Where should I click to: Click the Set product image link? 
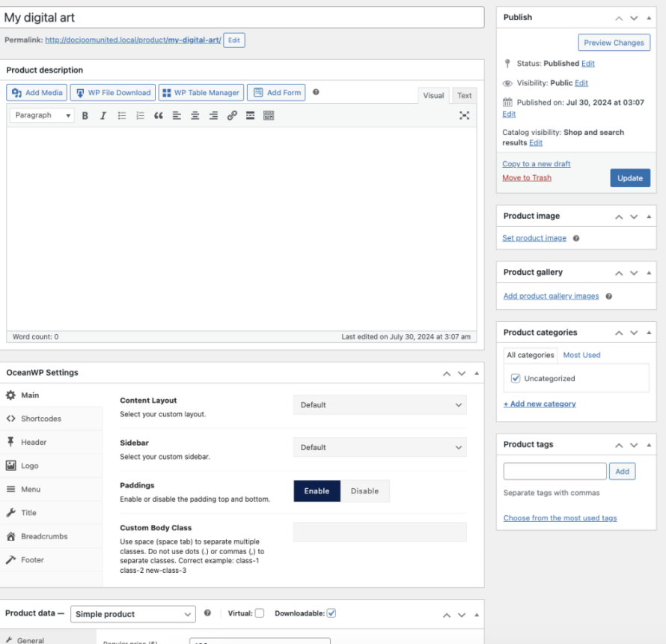point(534,238)
